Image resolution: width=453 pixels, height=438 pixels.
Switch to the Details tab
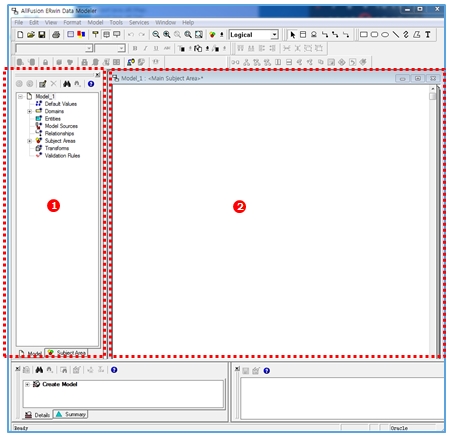click(x=38, y=415)
